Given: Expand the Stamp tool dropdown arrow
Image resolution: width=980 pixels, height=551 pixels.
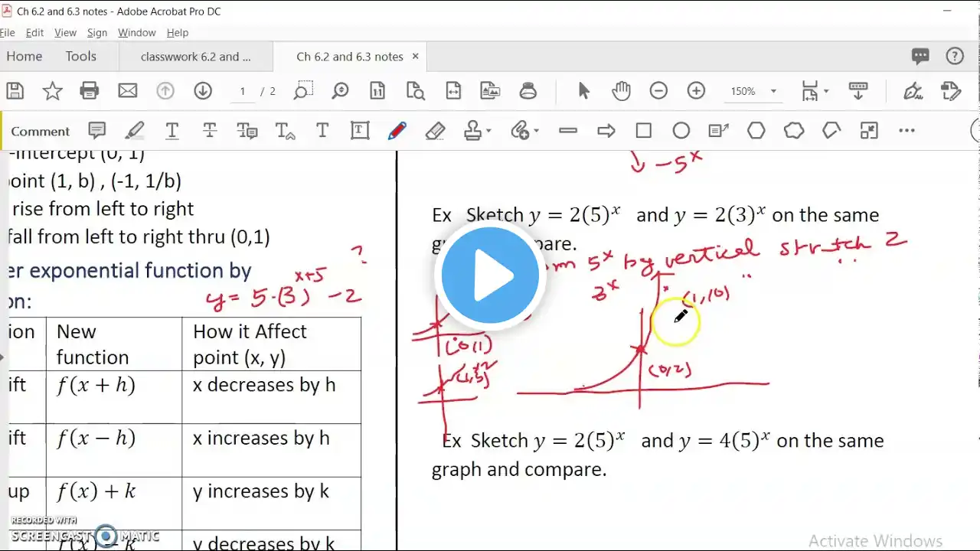Looking at the screenshot, I should 488,132.
